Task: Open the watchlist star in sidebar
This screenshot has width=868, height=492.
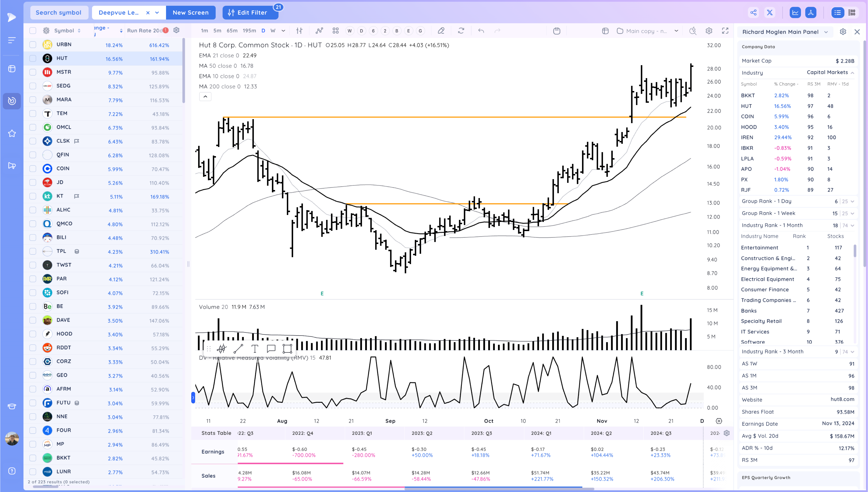Action: 12,134
